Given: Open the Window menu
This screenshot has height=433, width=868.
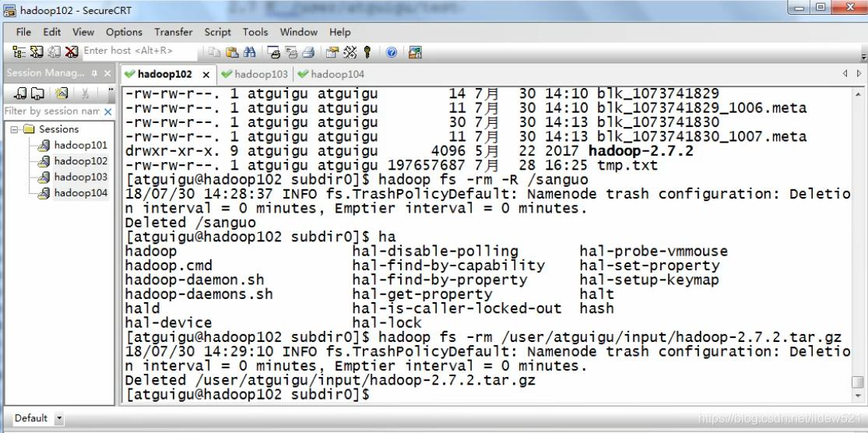Looking at the screenshot, I should tap(298, 32).
